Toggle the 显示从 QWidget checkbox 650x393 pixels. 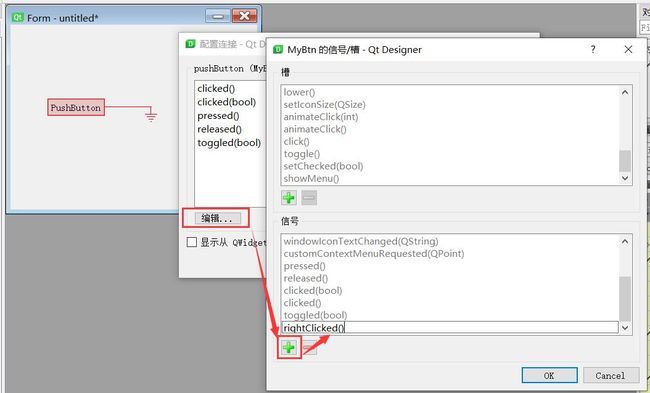(x=192, y=242)
